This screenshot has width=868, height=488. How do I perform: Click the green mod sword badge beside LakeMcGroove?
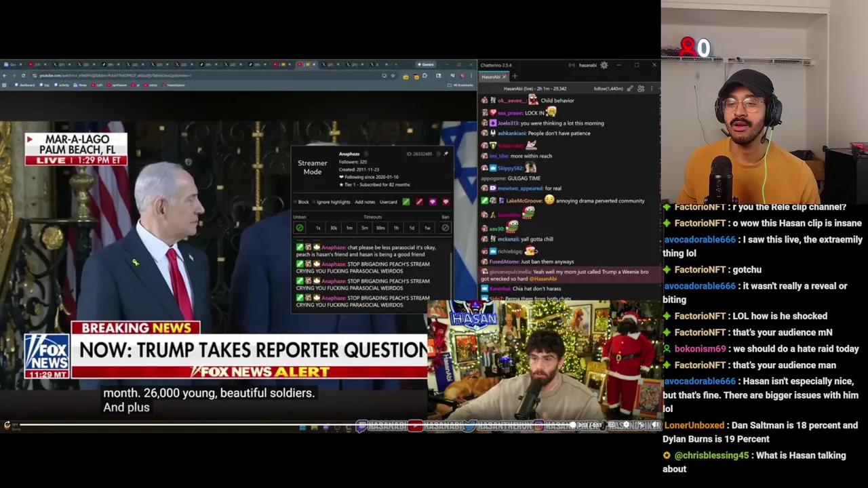tap(484, 201)
